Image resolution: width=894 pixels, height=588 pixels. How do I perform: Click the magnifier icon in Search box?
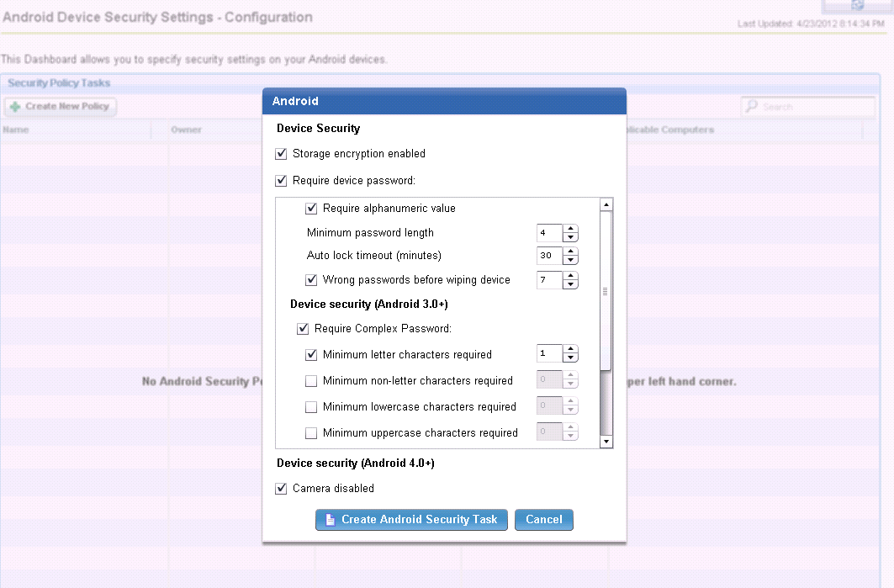click(752, 106)
